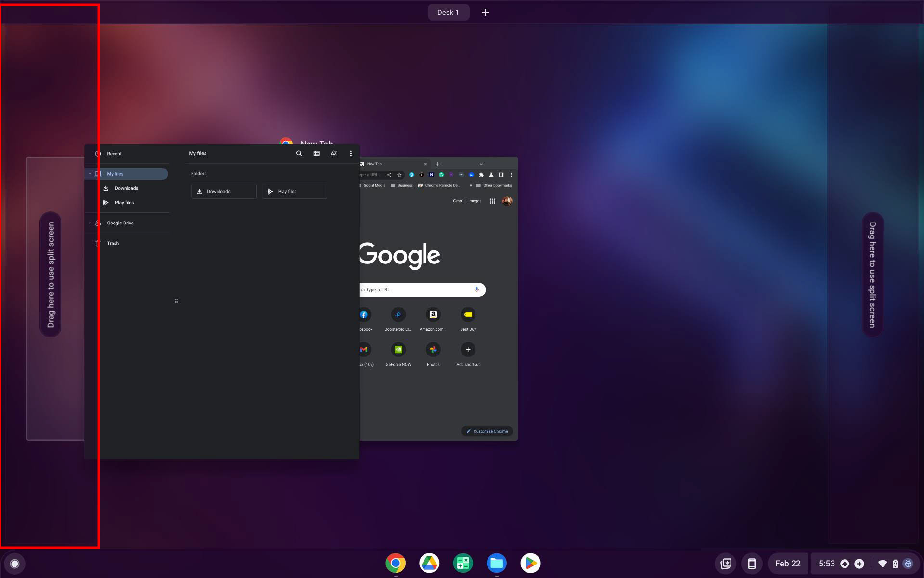Click voice search microphone icon
The width and height of the screenshot is (924, 578).
pos(476,289)
